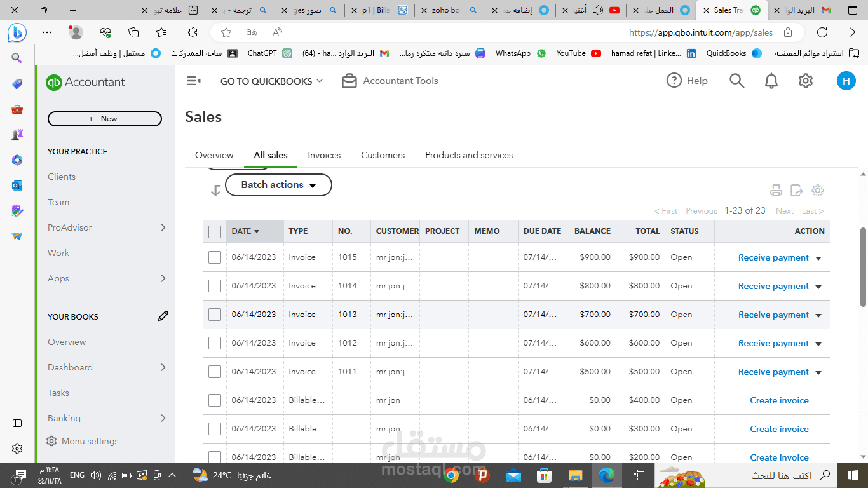
Task: Open QuickBooks settings gear in header
Action: tap(806, 81)
